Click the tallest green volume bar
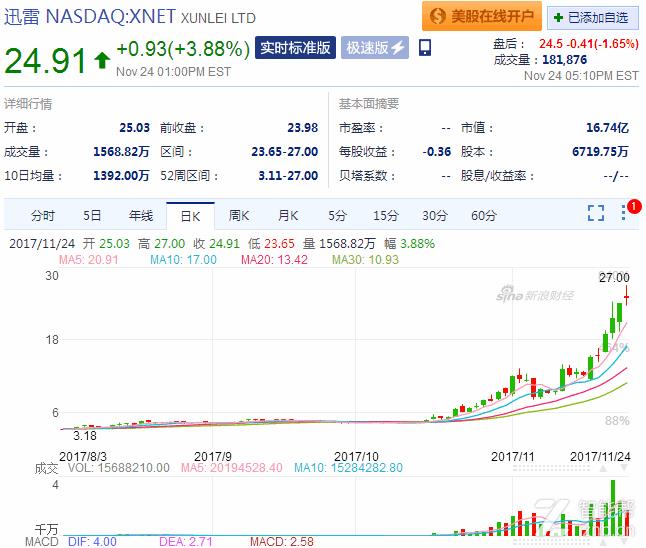646x548 pixels. pos(613,508)
